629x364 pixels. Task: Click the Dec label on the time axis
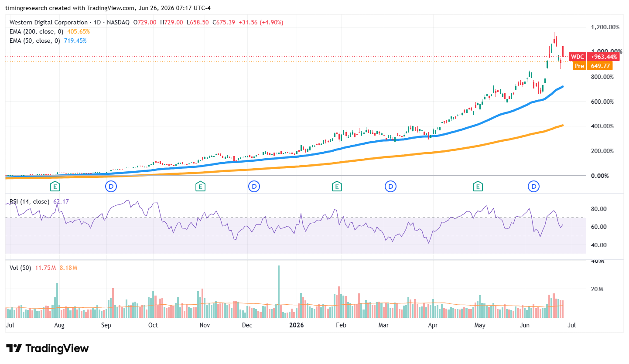pos(247,325)
